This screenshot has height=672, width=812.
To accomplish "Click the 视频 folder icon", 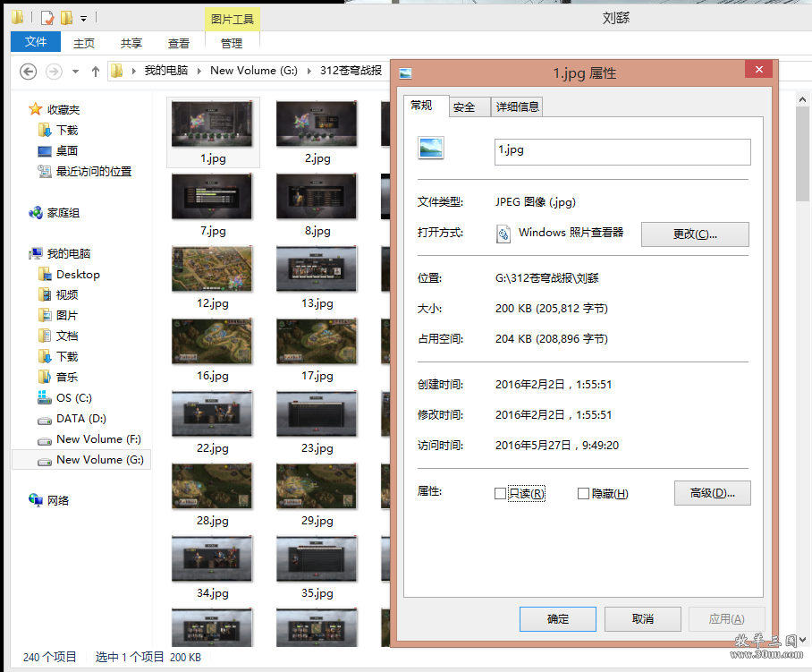I will pyautogui.click(x=45, y=294).
